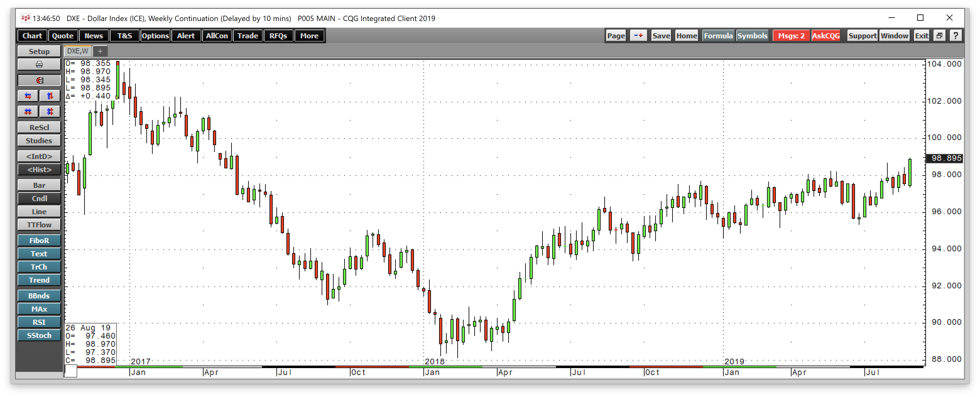Viewport: 980px width, 397px height.
Task: Click the 2019 year marker on time axis
Action: coord(734,361)
